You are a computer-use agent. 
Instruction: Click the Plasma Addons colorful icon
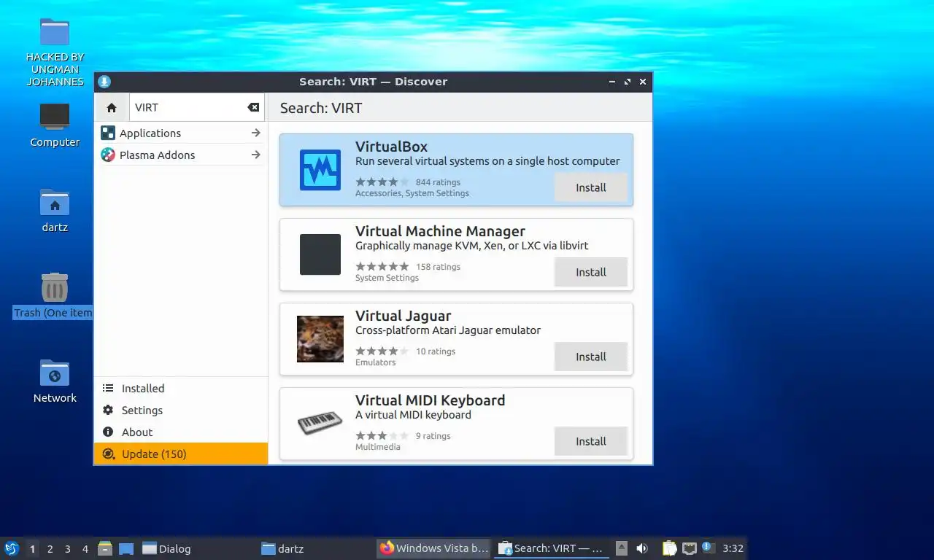coord(108,155)
